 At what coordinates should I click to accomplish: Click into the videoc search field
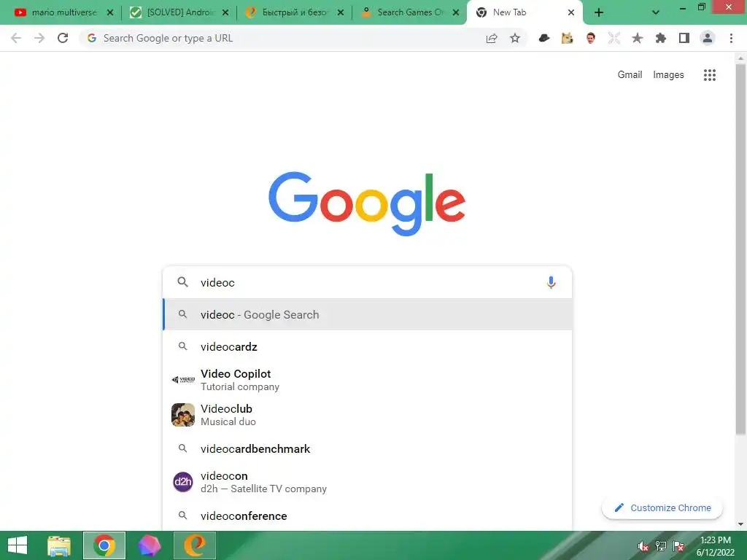point(367,282)
